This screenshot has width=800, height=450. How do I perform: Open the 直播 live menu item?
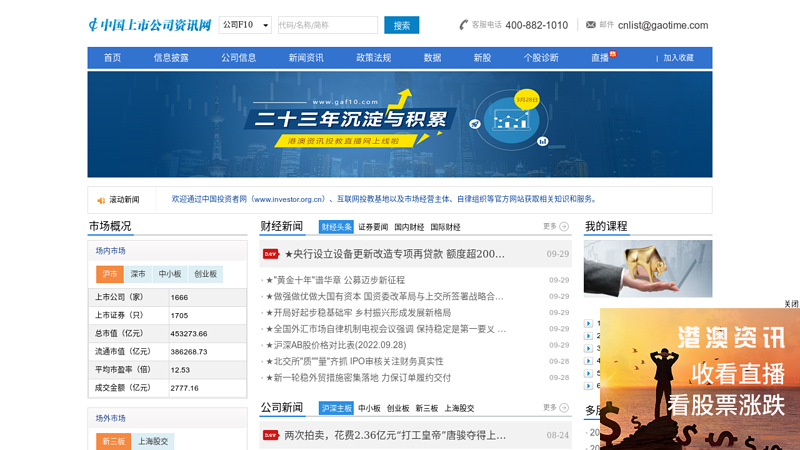pyautogui.click(x=600, y=58)
